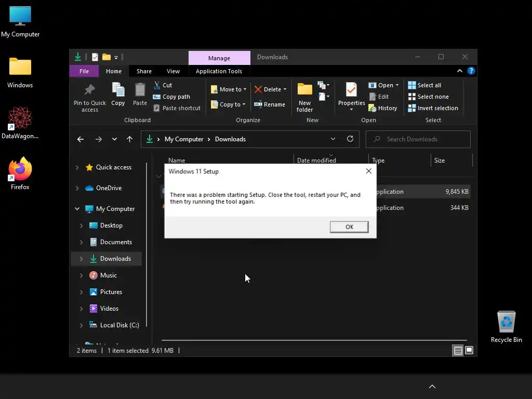The width and height of the screenshot is (532, 399).
Task: Open Explorer help question mark
Action: 471,71
